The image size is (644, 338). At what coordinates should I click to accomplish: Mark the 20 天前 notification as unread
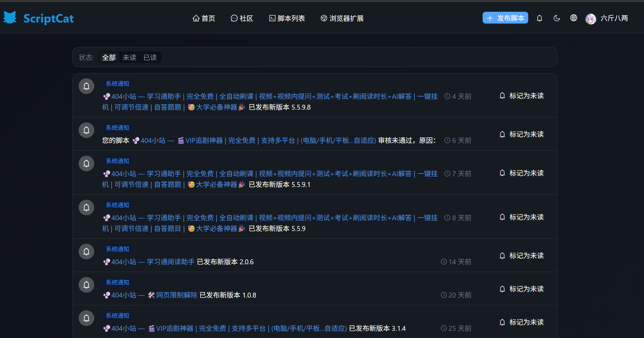pyautogui.click(x=521, y=289)
